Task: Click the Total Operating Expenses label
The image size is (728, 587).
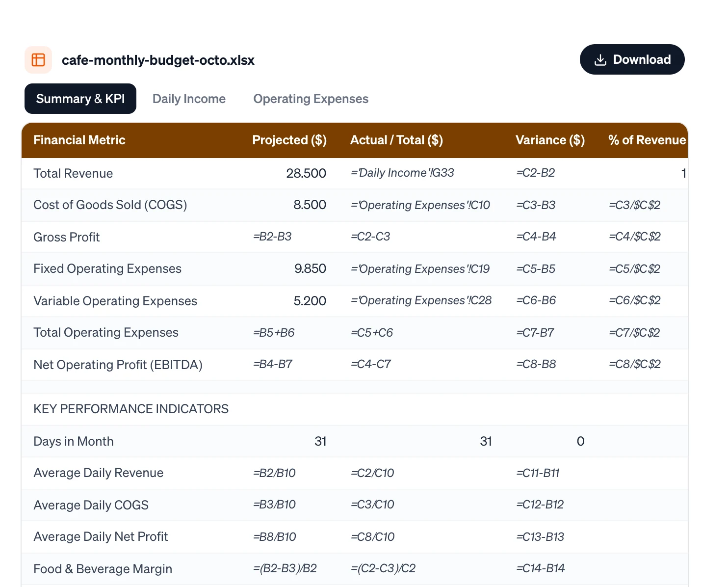Action: coord(106,332)
